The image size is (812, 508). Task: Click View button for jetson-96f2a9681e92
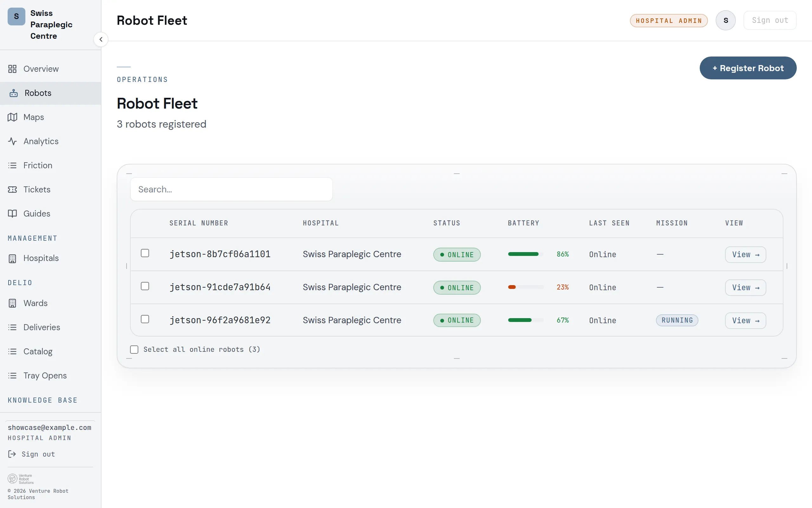(x=746, y=321)
